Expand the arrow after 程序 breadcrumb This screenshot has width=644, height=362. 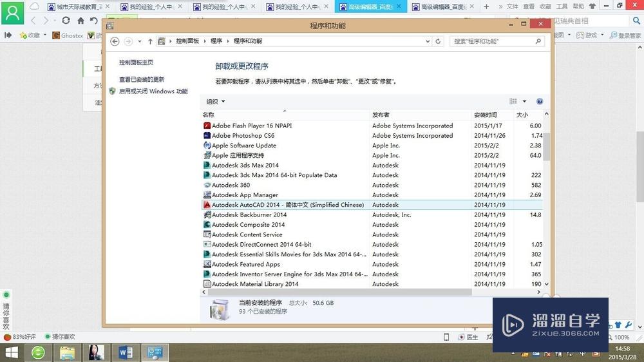(228, 41)
